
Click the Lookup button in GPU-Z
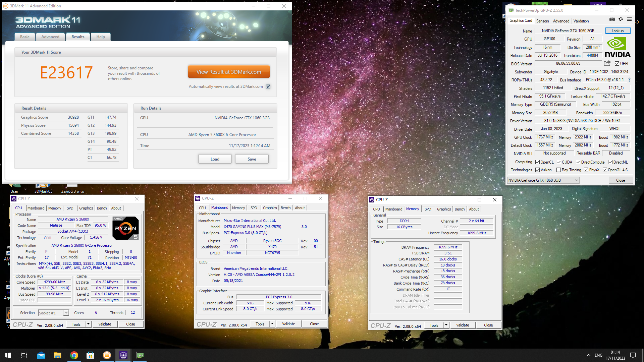pyautogui.click(x=618, y=31)
